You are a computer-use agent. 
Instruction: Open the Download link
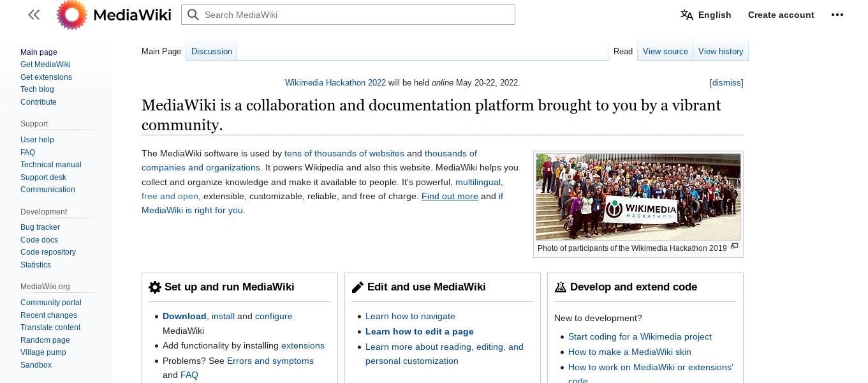[x=184, y=316]
